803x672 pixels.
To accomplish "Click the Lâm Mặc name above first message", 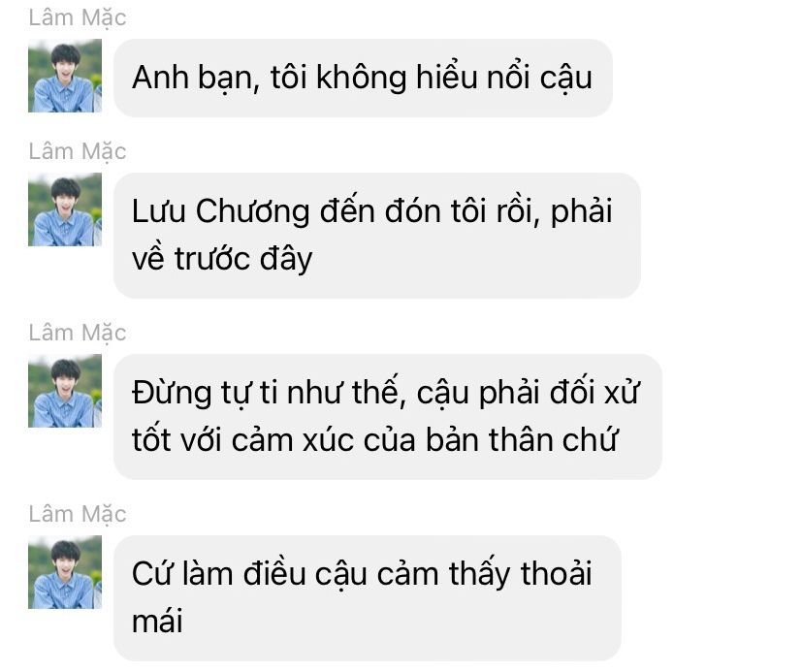I will point(78,17).
